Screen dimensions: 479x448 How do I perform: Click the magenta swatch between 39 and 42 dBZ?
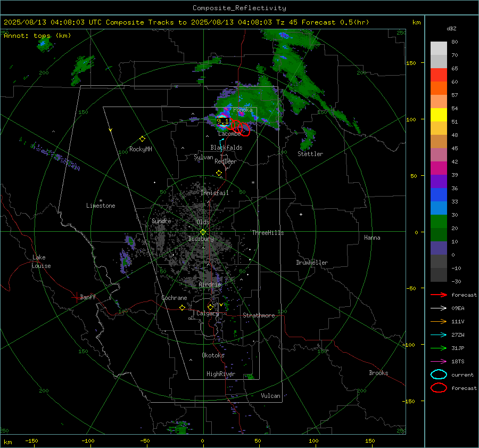[x=439, y=168]
